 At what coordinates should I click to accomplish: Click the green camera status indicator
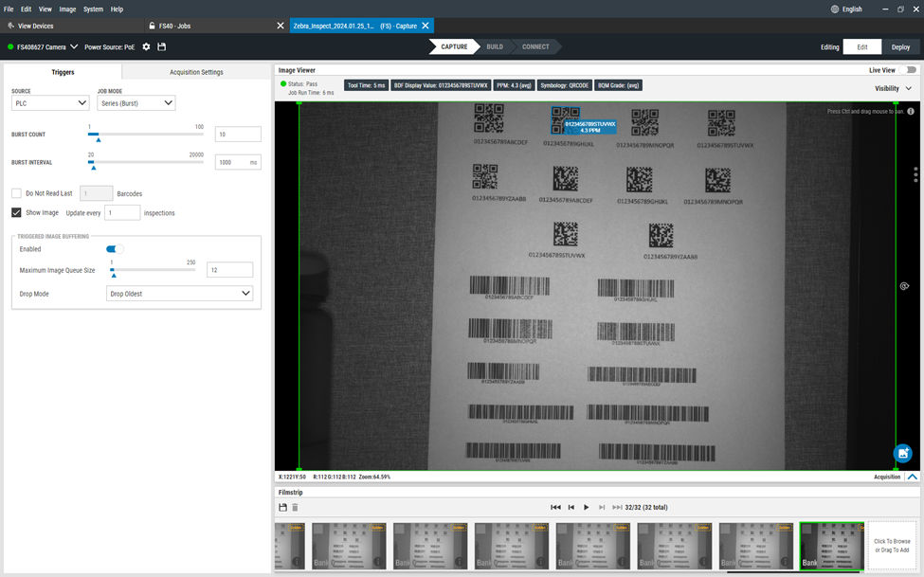(x=10, y=46)
